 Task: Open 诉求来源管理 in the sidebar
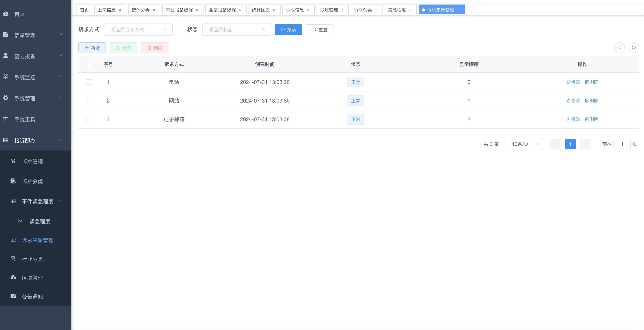point(35,240)
